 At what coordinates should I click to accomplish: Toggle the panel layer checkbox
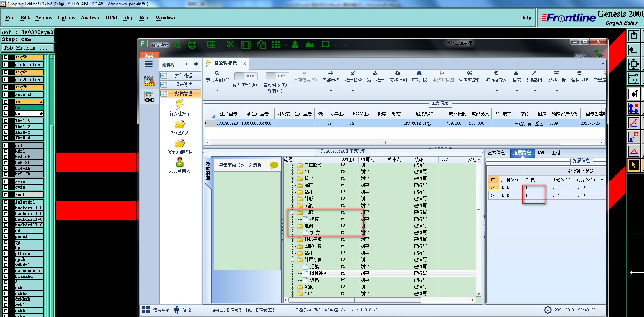(5, 236)
